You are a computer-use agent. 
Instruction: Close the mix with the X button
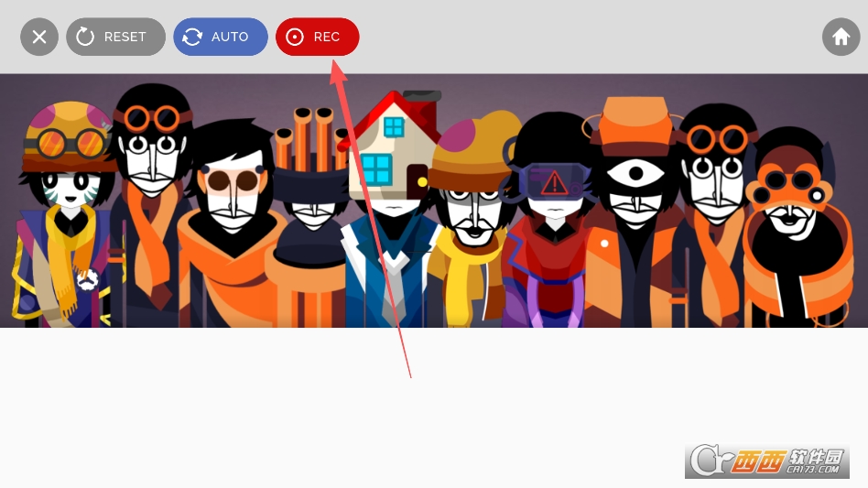tap(39, 37)
